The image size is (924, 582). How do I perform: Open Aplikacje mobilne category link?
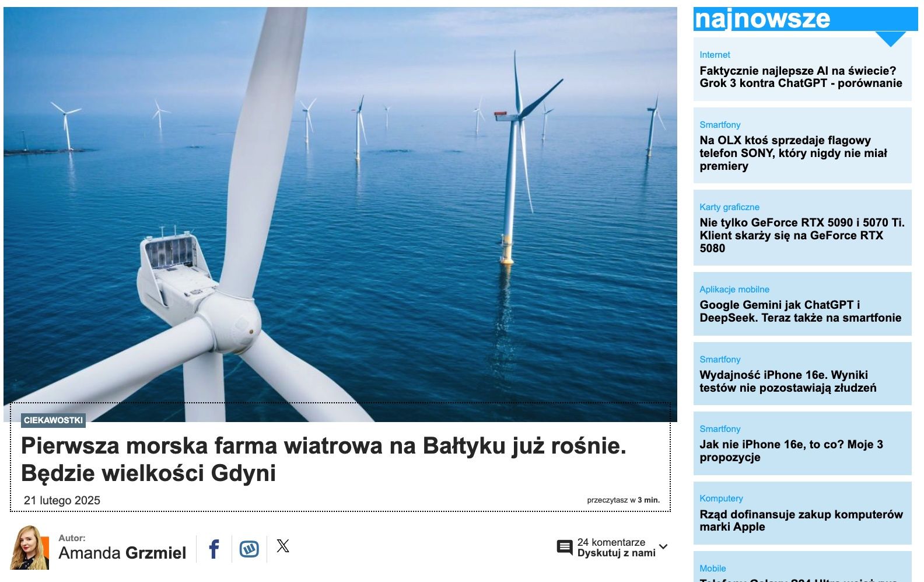tap(734, 290)
